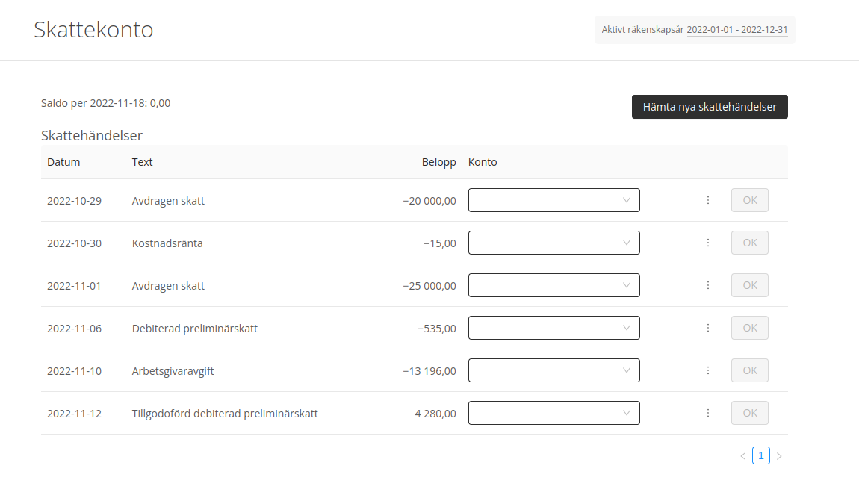Go to previous page of tax events

click(x=742, y=456)
